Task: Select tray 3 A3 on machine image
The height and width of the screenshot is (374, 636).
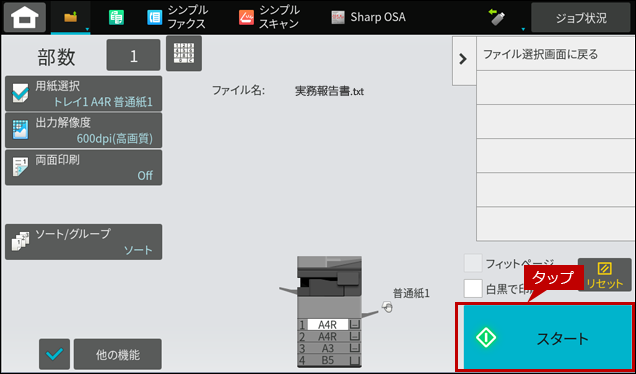Action: [329, 348]
